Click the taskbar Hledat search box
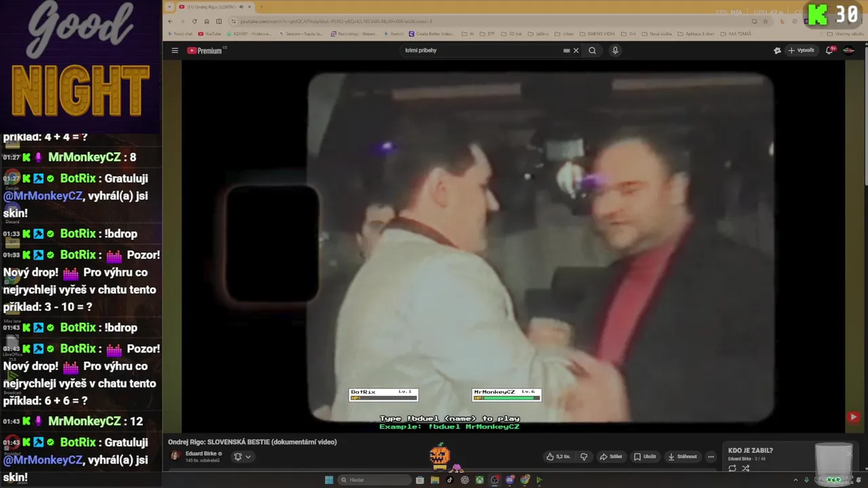Screen dimensions: 868x488 [x=375, y=480]
